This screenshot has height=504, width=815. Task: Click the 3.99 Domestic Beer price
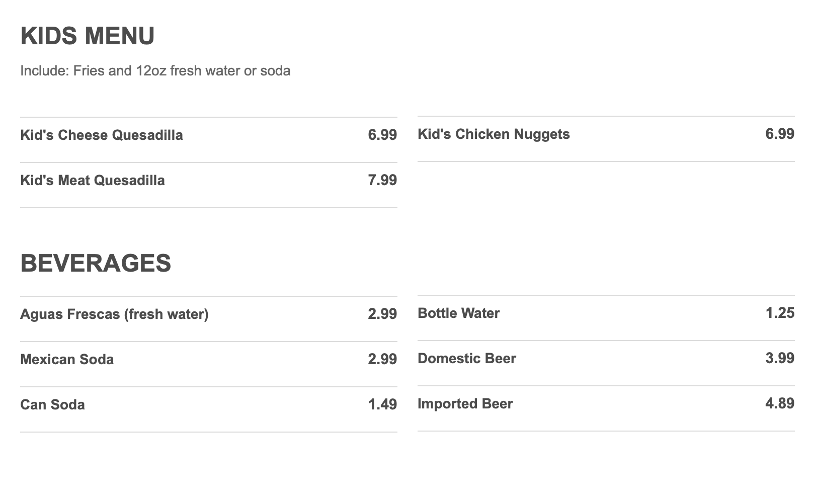(x=780, y=358)
